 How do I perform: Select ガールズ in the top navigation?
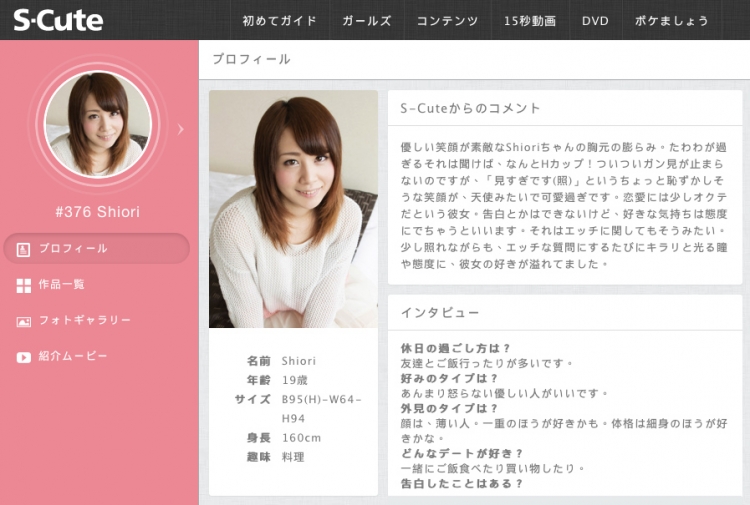click(x=366, y=21)
